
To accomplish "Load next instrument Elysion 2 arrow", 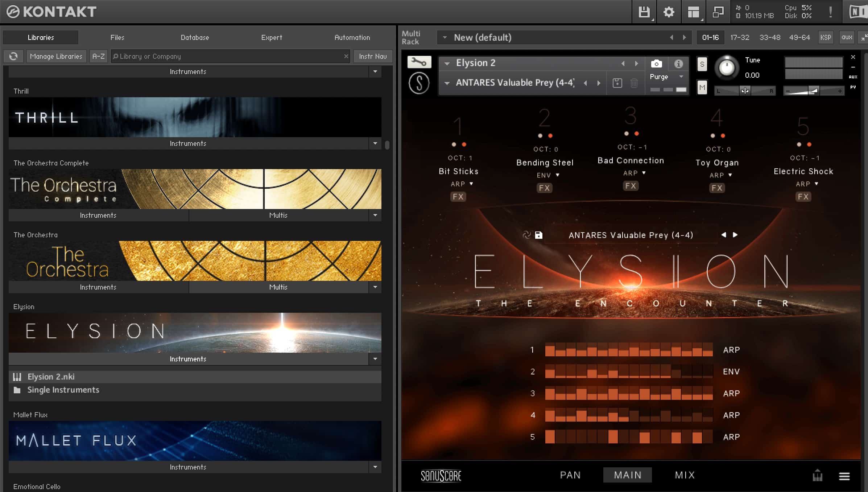I will click(636, 63).
